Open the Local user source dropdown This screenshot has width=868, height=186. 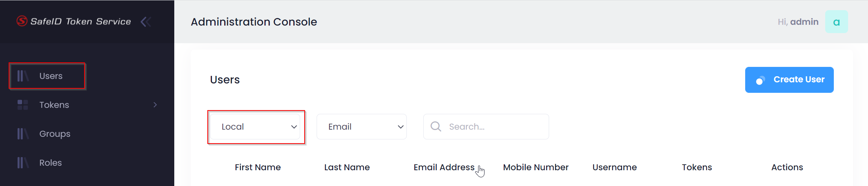(x=255, y=127)
